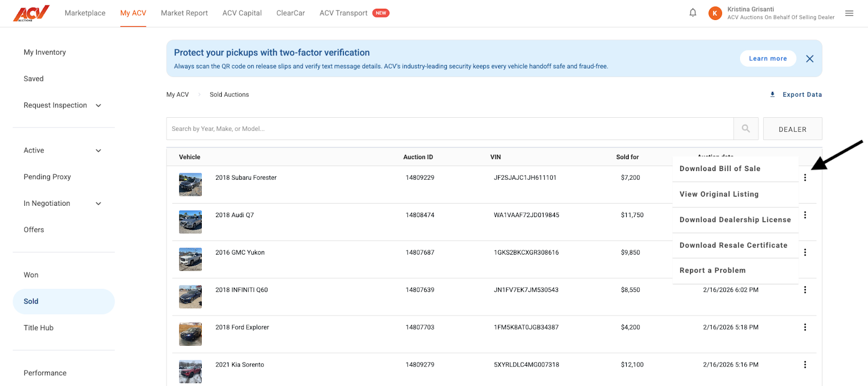Dismiss the two-factor verification banner

click(809, 59)
